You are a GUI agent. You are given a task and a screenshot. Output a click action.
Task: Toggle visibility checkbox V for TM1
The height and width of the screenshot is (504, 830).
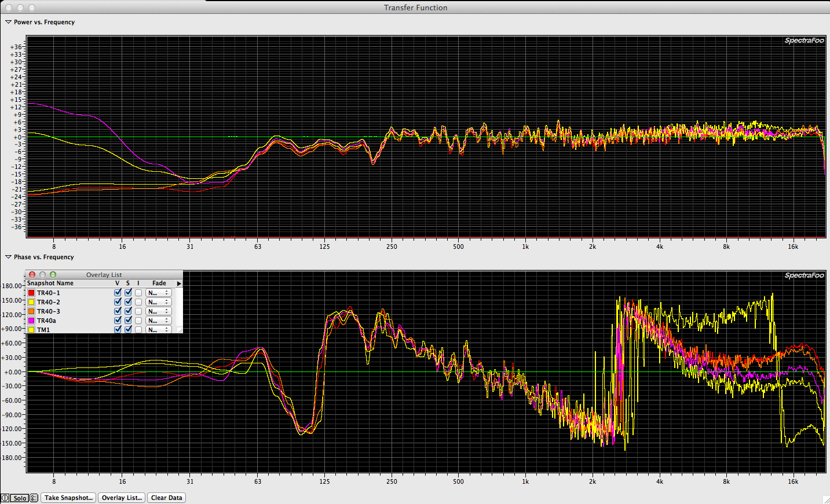(118, 329)
